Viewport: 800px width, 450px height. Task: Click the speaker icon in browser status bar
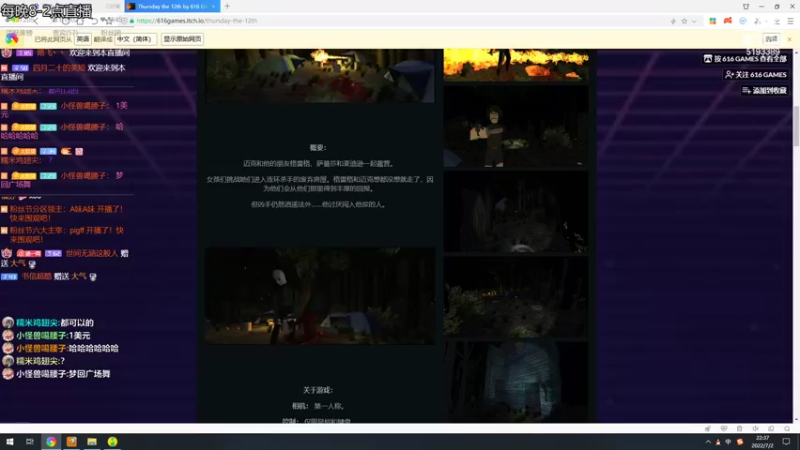[756, 429]
